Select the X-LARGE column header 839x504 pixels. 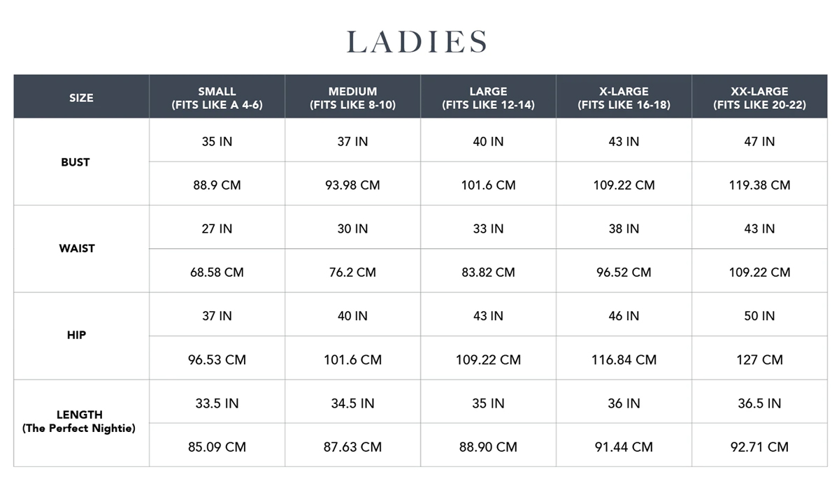[624, 97]
